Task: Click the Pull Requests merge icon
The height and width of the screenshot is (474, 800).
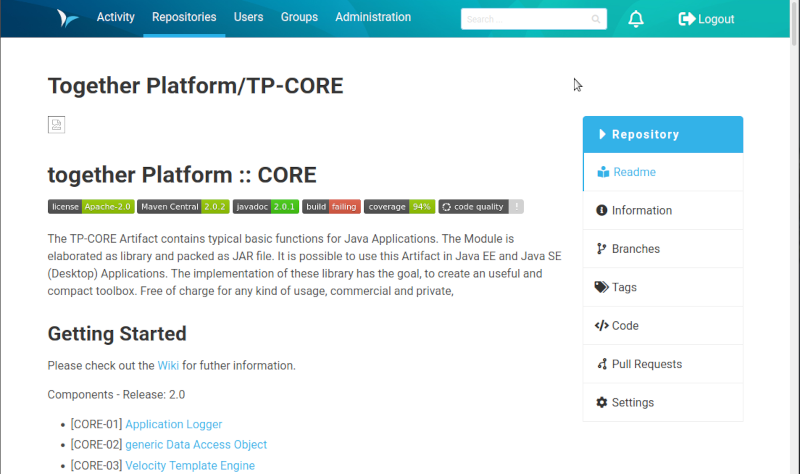Action: 602,364
